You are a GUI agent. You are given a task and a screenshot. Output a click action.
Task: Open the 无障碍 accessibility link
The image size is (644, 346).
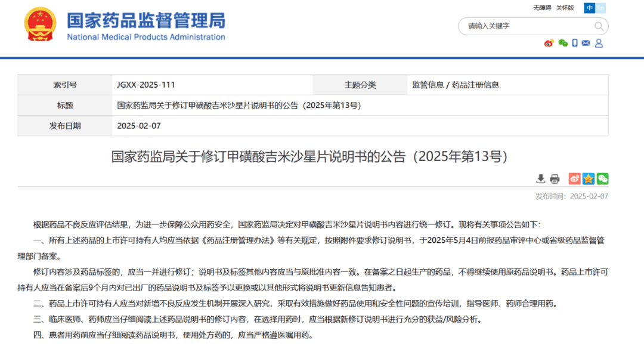click(x=541, y=8)
